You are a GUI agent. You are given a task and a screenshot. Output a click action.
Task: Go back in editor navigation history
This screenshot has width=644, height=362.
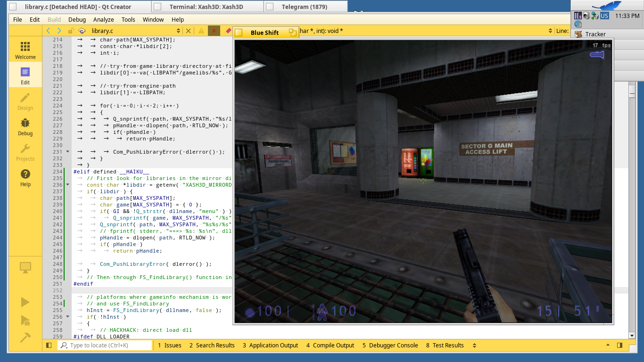(48, 31)
